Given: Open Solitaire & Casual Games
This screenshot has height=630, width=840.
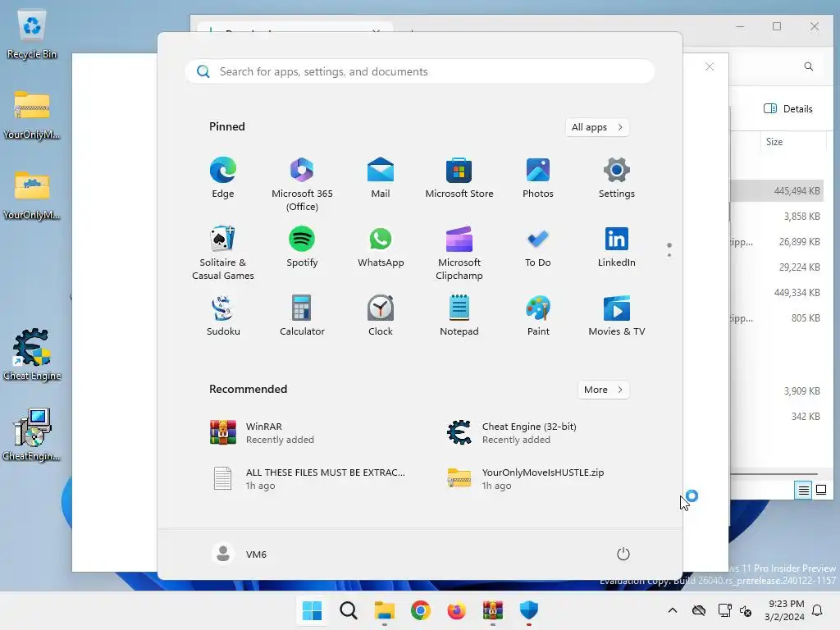Looking at the screenshot, I should [x=223, y=253].
